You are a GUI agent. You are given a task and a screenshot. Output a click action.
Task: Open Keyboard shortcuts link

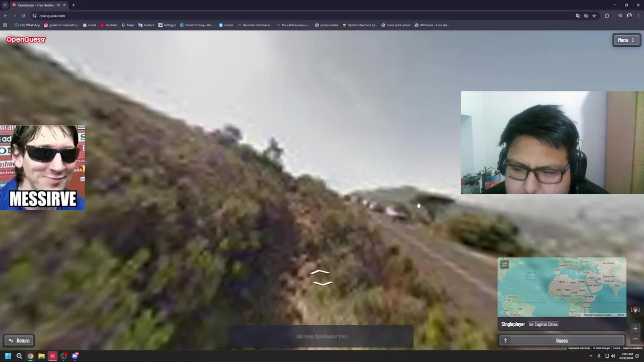pyautogui.click(x=579, y=348)
